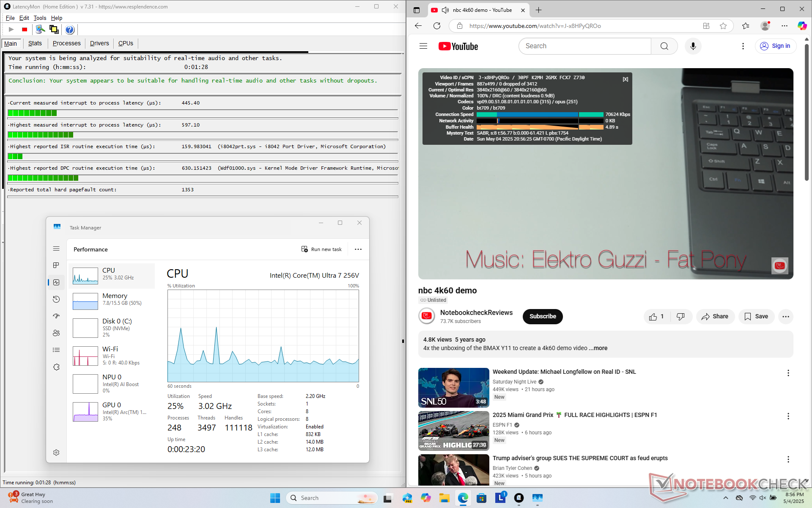Open LatencyMon Help menu
Image resolution: width=812 pixels, height=508 pixels.
pyautogui.click(x=57, y=18)
